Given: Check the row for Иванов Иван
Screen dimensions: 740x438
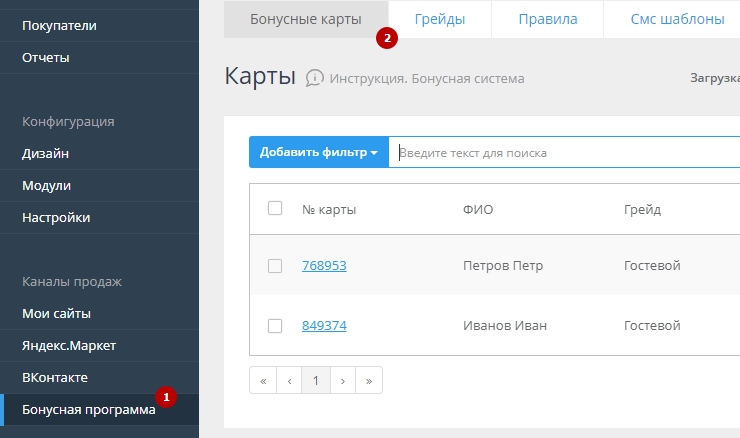Looking at the screenshot, I should pyautogui.click(x=275, y=326).
